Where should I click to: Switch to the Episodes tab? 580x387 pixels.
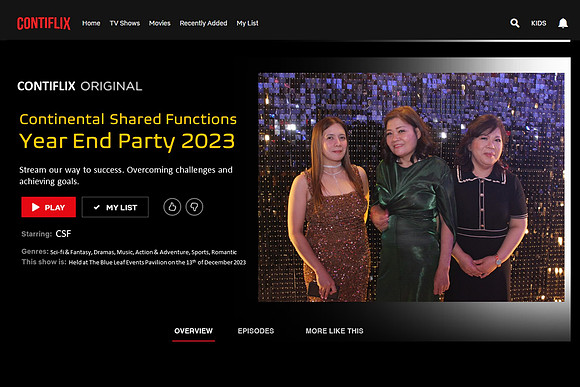point(256,331)
